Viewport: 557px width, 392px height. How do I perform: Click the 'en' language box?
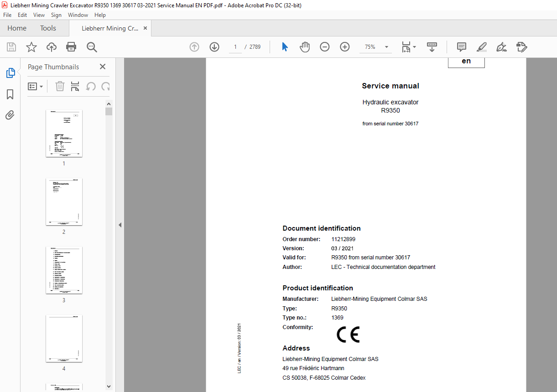[466, 62]
